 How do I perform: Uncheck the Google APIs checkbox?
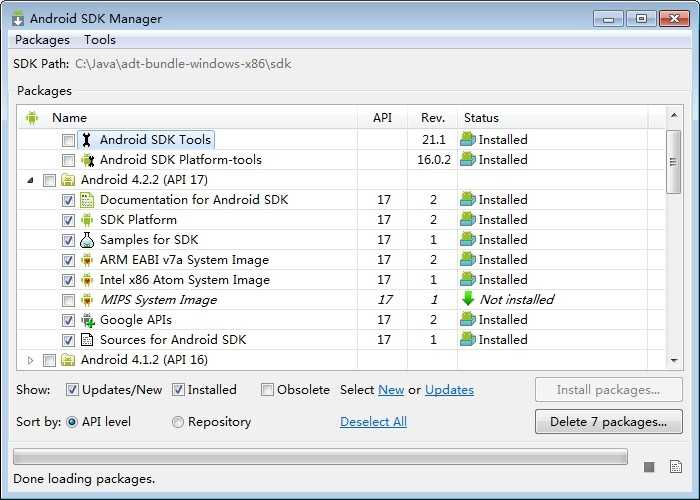[x=68, y=321]
